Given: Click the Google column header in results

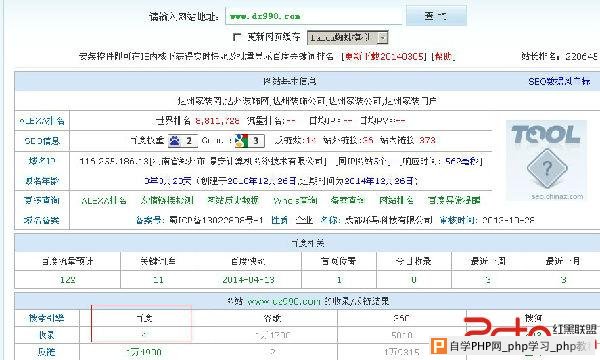Looking at the screenshot, I should point(272,318).
